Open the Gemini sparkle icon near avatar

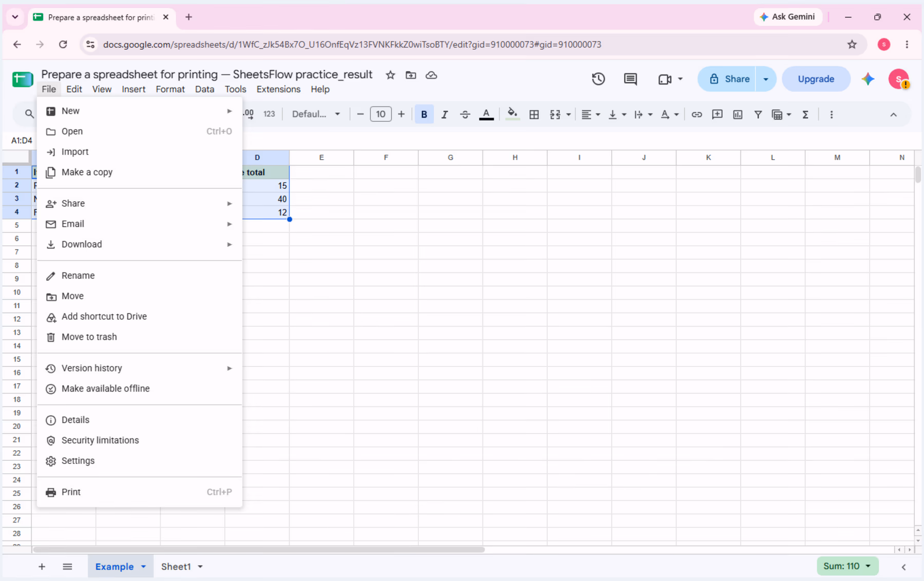point(868,79)
